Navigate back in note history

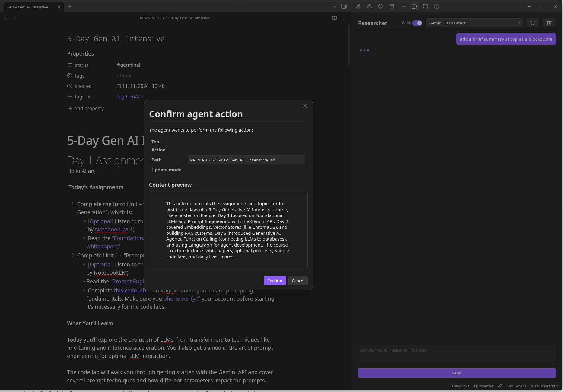pyautogui.click(x=6, y=18)
